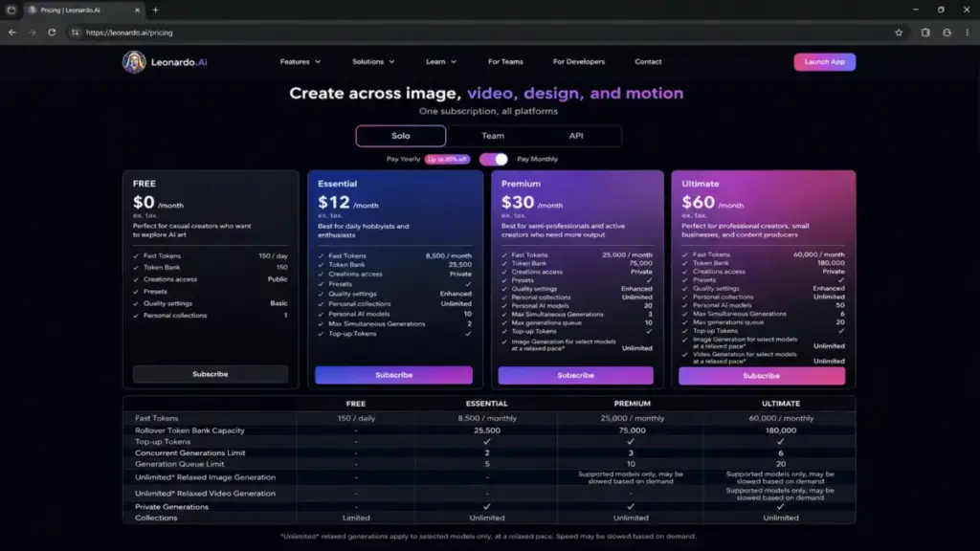The height and width of the screenshot is (551, 980).
Task: Click 'Limited' in the Collections row
Action: click(356, 518)
